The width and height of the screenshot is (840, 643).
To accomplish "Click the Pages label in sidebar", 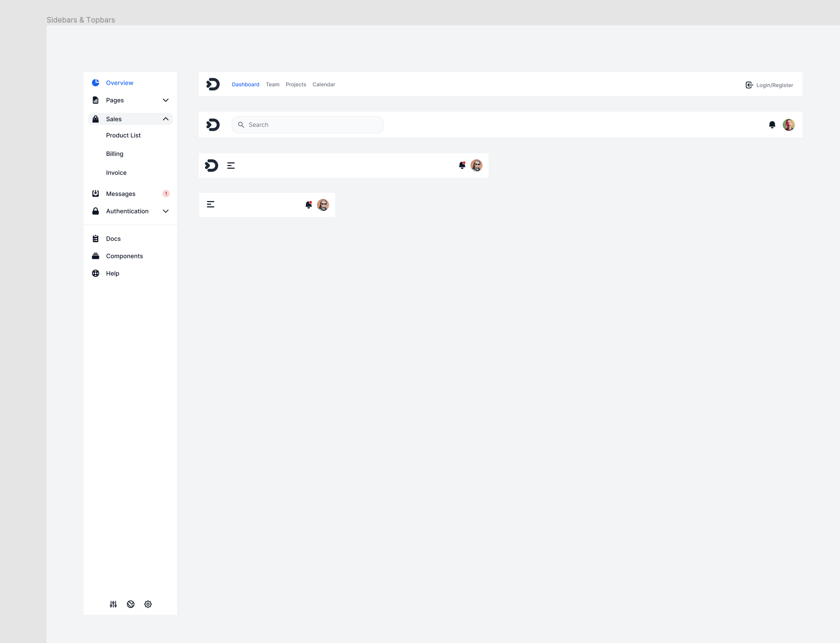I will (x=115, y=100).
